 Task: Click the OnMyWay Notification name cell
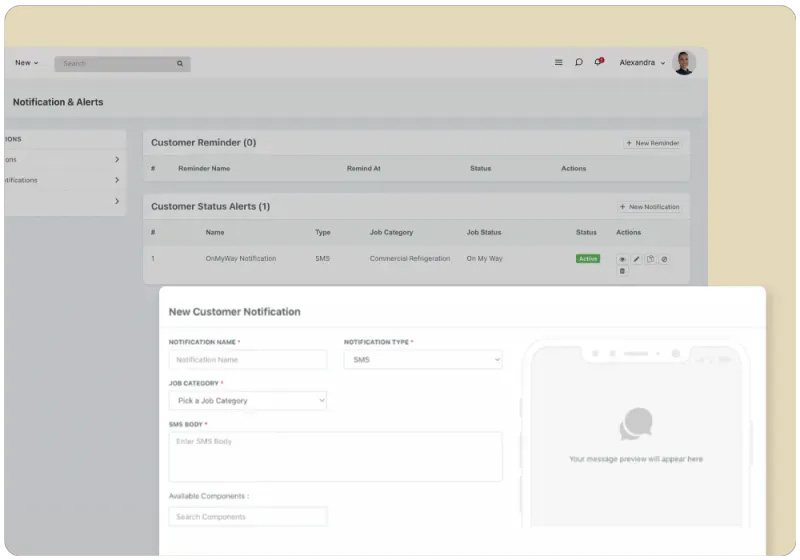tap(241, 259)
